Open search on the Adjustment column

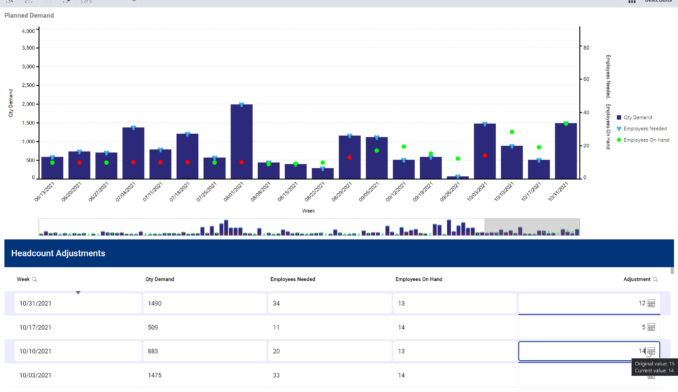[655, 280]
